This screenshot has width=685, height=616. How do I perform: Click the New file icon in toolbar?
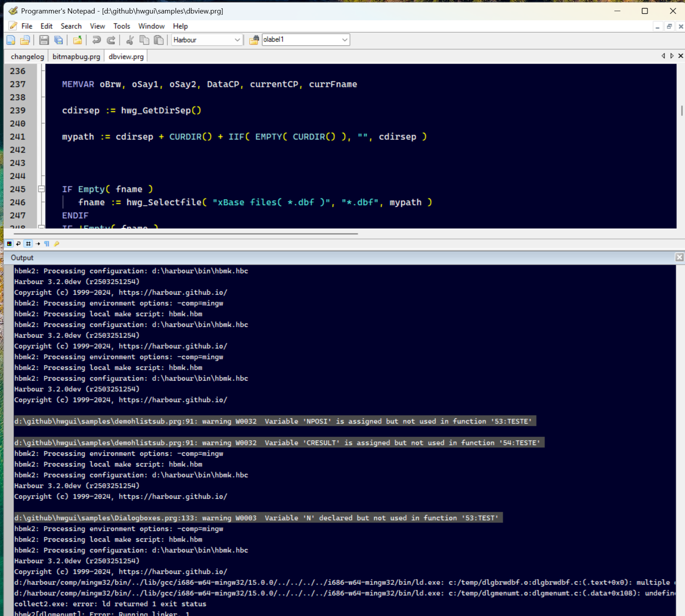(11, 40)
